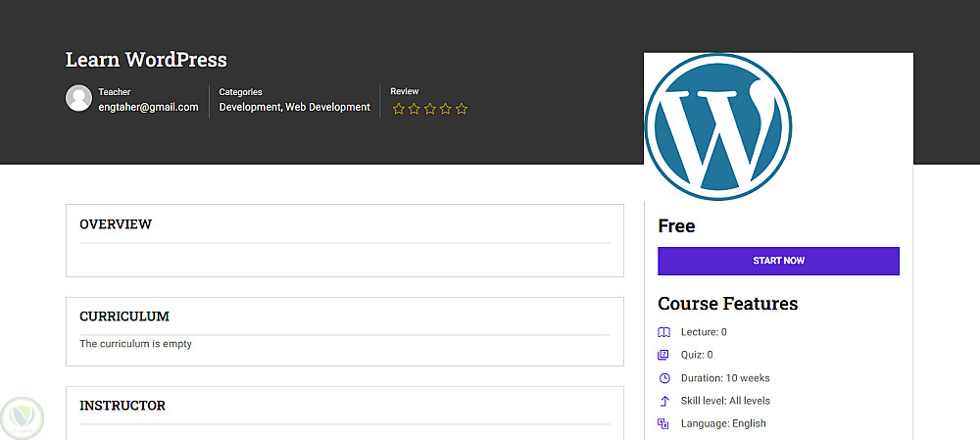
Task: Click the clock icon beside Duration
Action: point(664,378)
